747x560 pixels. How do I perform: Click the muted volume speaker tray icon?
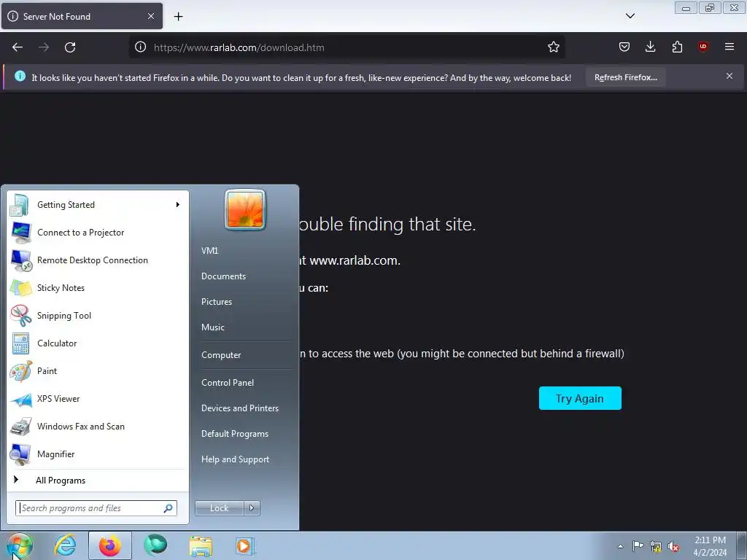coord(673,547)
